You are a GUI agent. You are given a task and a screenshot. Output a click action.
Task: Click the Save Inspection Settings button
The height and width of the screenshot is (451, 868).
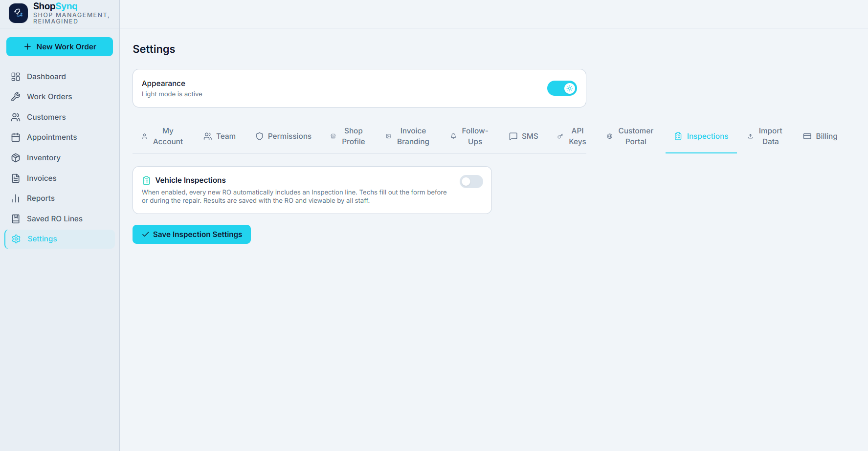(192, 235)
